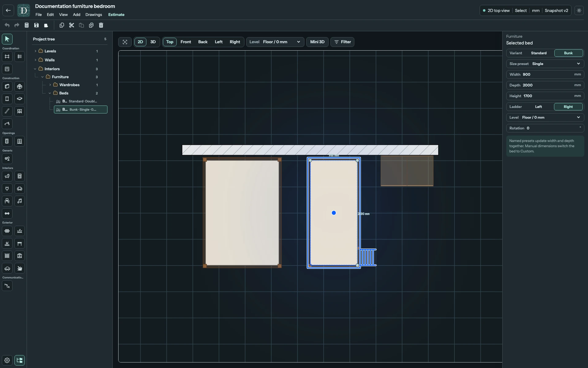Expand the Walls tree folder

pos(36,60)
